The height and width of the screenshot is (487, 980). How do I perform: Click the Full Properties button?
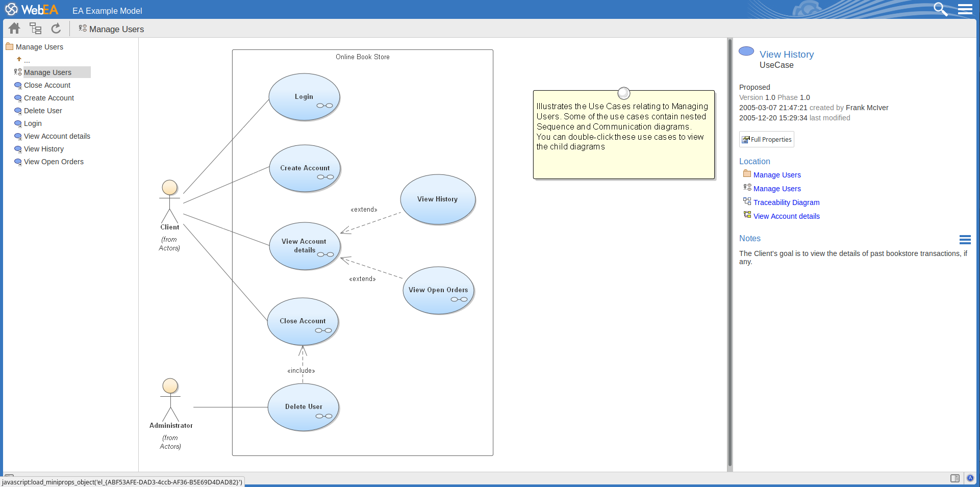click(x=766, y=139)
